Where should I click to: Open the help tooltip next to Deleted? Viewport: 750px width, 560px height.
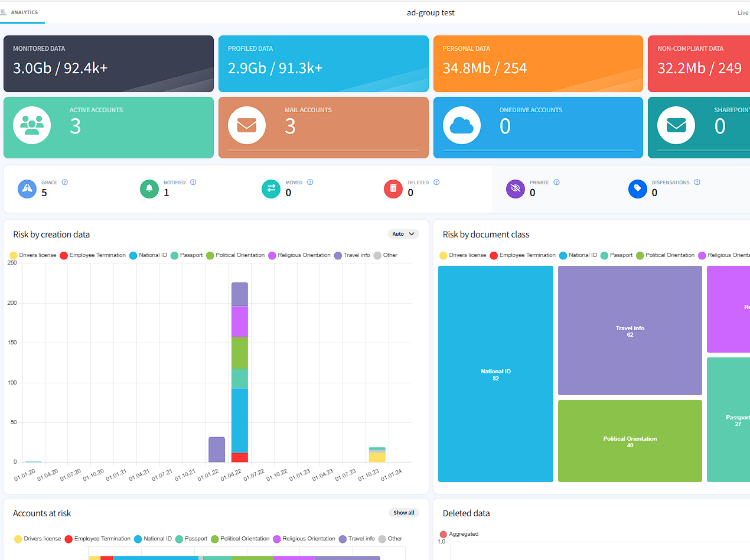tap(436, 182)
